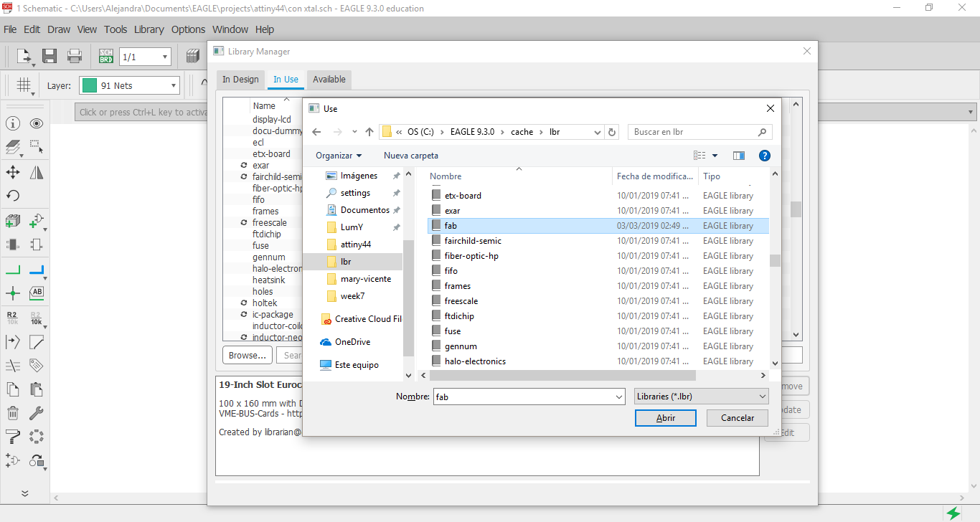980x522 pixels.
Task: Toggle the preview pane in Use dialog
Action: (x=739, y=156)
